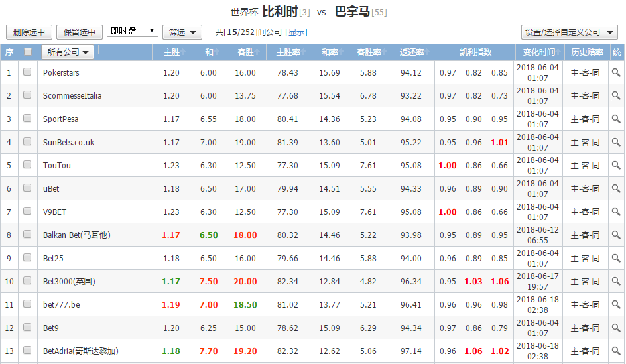626x364 pixels.
Task: Sort by 变化时间 column header
Action: (542, 52)
